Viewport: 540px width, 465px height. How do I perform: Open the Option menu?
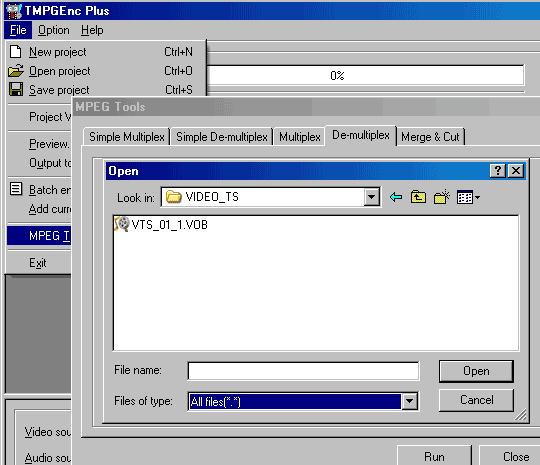(x=53, y=30)
